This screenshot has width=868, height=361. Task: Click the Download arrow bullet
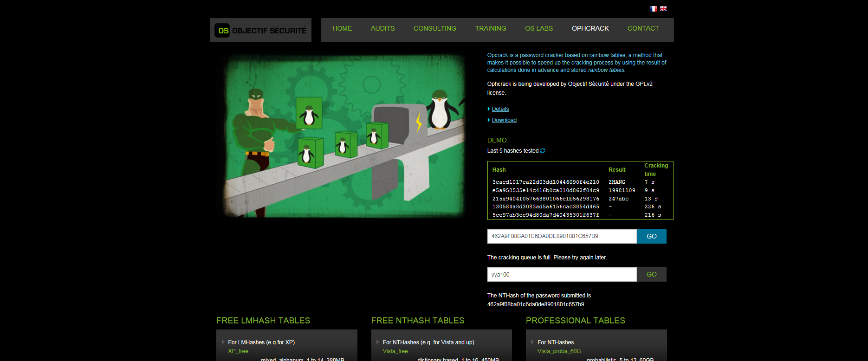(489, 120)
